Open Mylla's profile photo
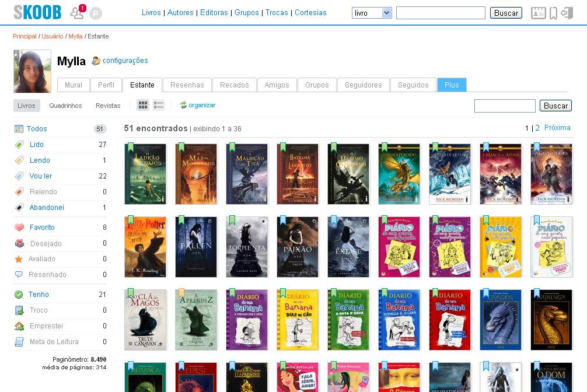This screenshot has width=587, height=392. coord(33,71)
